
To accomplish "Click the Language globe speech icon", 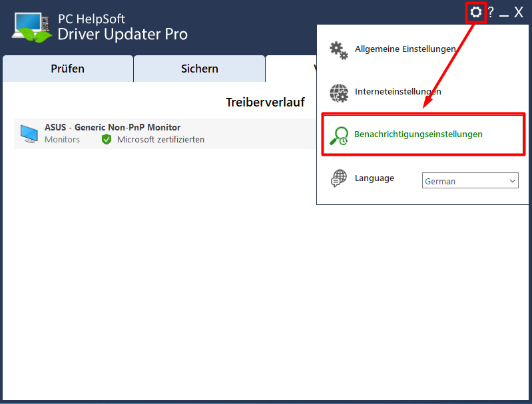I will pyautogui.click(x=339, y=178).
